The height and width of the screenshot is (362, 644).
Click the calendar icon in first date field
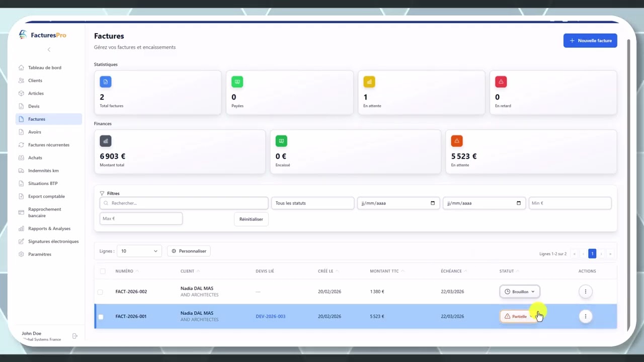tap(433, 203)
